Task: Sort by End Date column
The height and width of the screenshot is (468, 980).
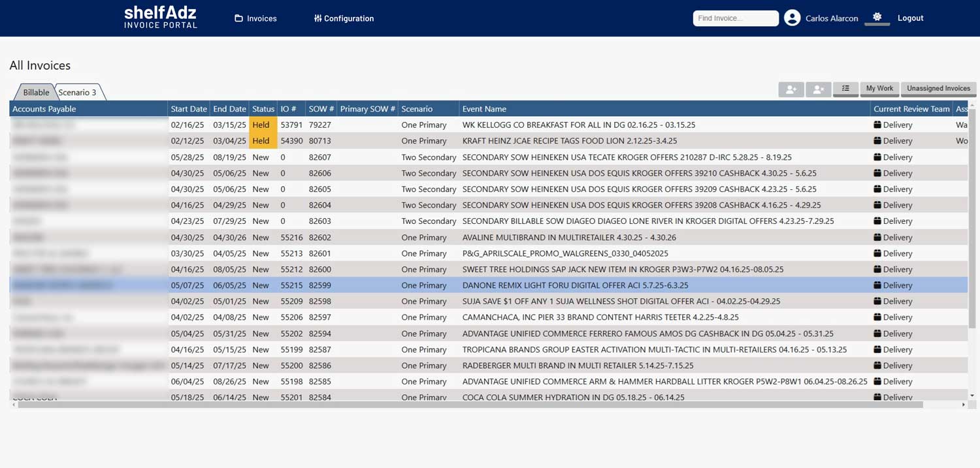Action: pyautogui.click(x=229, y=109)
